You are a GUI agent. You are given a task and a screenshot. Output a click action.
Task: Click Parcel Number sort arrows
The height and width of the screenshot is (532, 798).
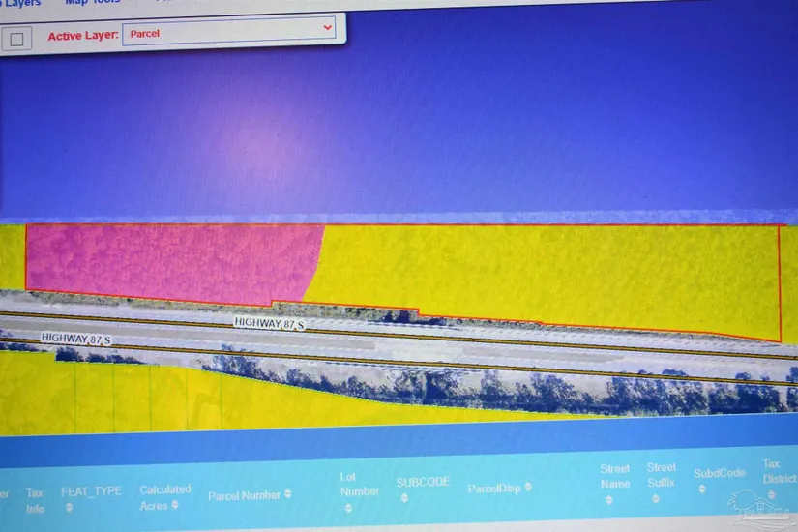pos(288,495)
